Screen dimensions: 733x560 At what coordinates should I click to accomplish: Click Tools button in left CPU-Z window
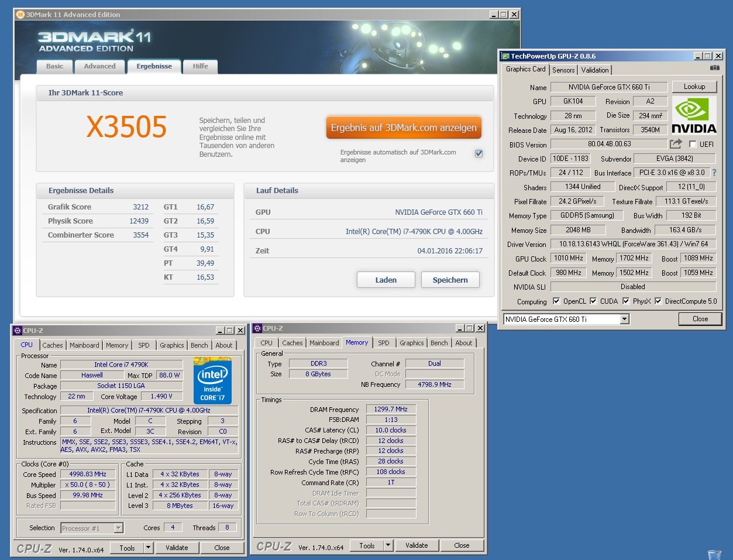tap(128, 548)
